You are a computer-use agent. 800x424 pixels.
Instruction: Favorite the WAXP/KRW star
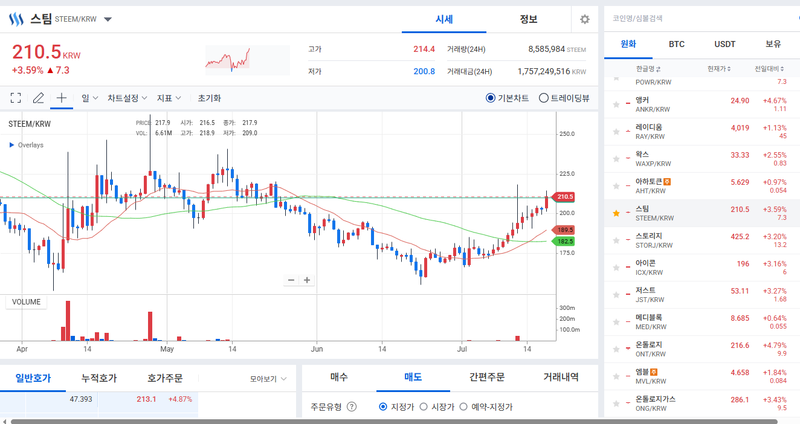coord(616,159)
